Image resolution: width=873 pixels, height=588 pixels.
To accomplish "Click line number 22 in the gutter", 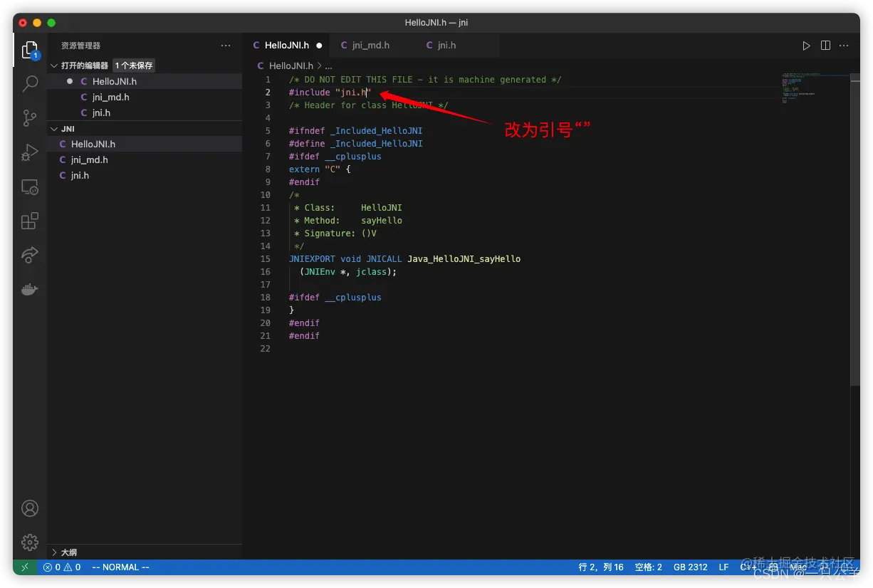I will pyautogui.click(x=266, y=349).
